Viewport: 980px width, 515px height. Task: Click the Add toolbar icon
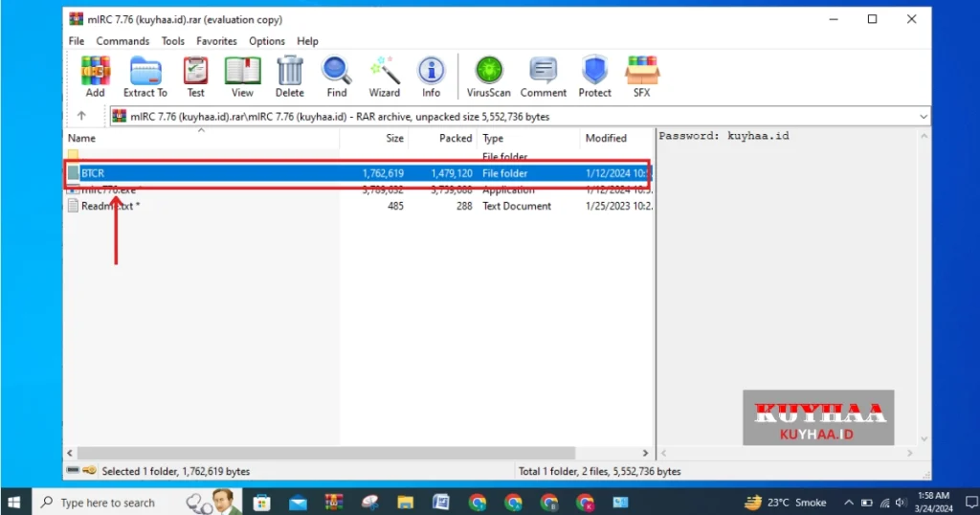click(95, 77)
